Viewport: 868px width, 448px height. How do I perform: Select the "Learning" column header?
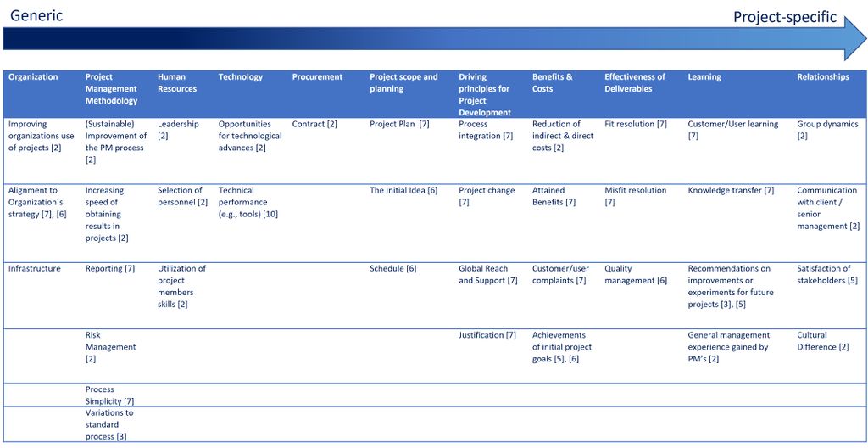click(x=704, y=77)
